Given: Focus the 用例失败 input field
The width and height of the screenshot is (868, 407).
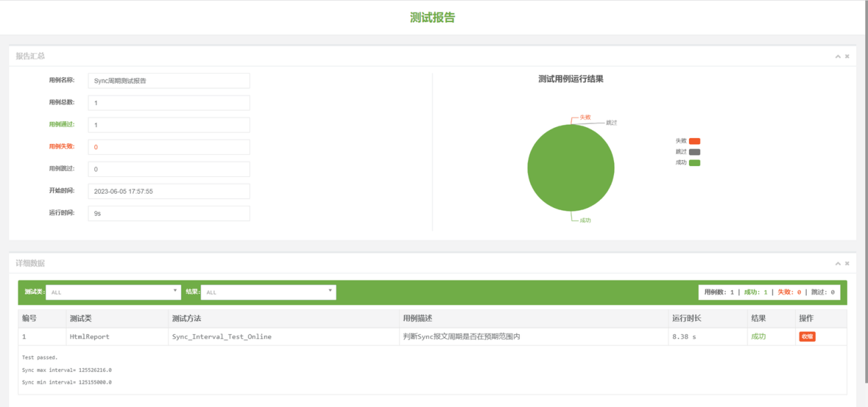Looking at the screenshot, I should point(169,147).
